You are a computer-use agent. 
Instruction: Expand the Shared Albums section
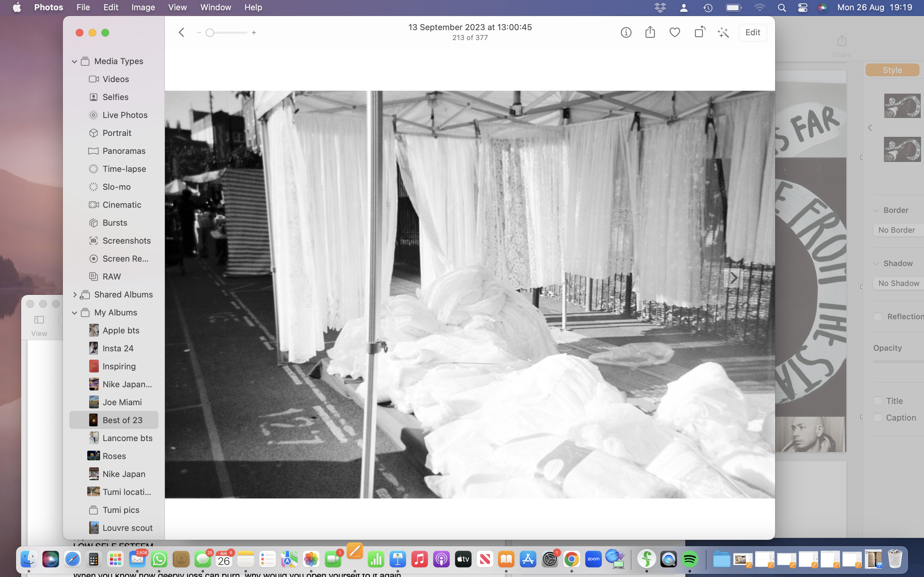click(74, 295)
